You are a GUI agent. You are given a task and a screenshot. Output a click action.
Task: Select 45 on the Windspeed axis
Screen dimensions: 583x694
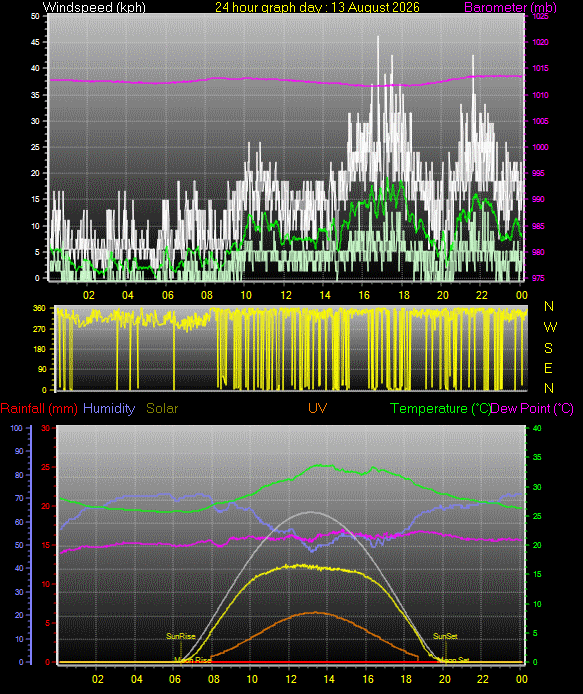[x=35, y=42]
